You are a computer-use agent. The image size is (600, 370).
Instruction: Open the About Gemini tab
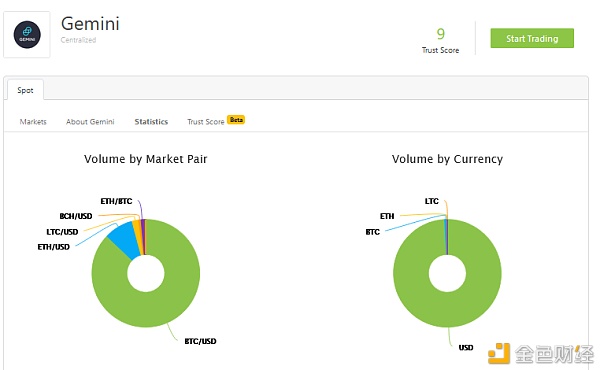90,122
